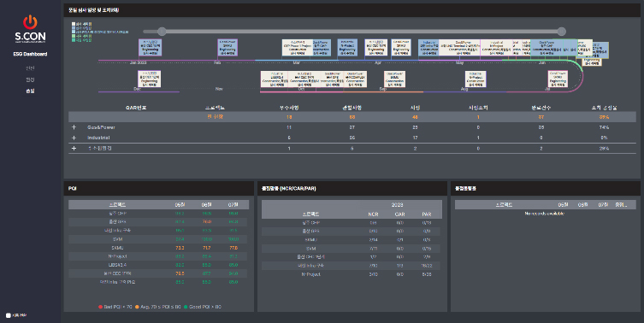Click the 05월 header in the rightmost panel
The height and width of the screenshot is (323, 644).
pyautogui.click(x=563, y=204)
